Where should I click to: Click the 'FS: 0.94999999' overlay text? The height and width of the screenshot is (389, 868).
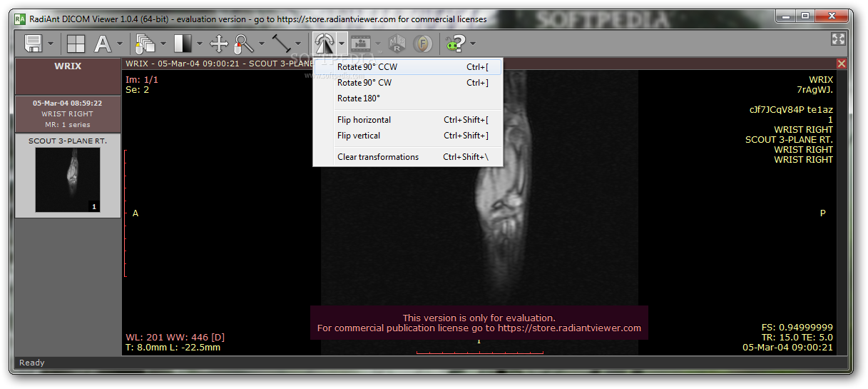click(x=797, y=328)
